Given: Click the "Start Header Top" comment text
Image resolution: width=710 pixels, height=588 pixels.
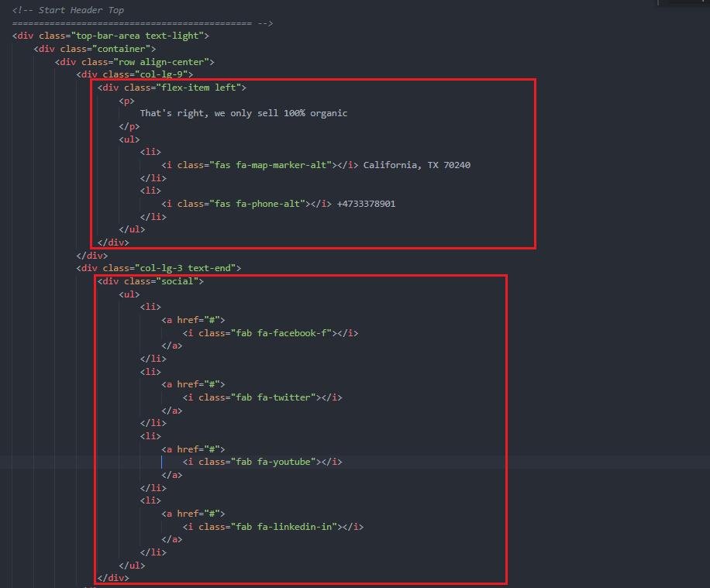Looking at the screenshot, I should click(81, 10).
